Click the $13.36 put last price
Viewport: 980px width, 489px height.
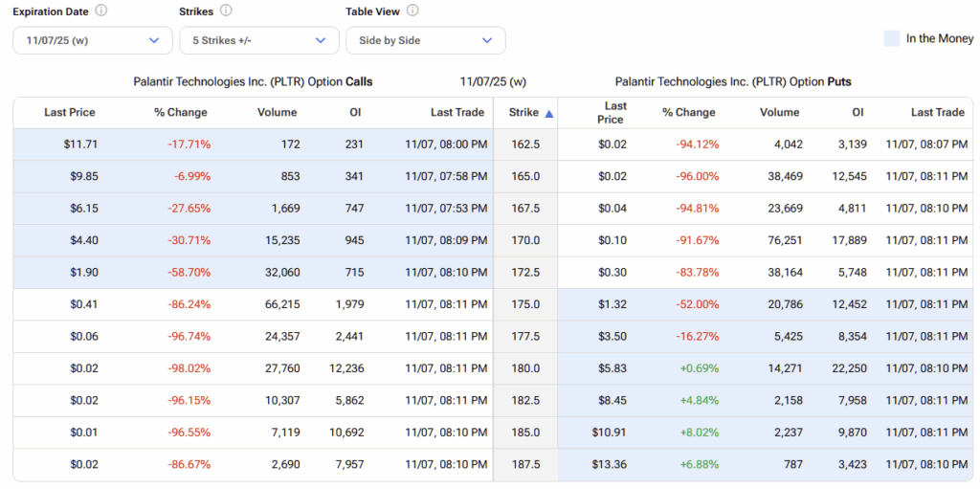coord(610,464)
